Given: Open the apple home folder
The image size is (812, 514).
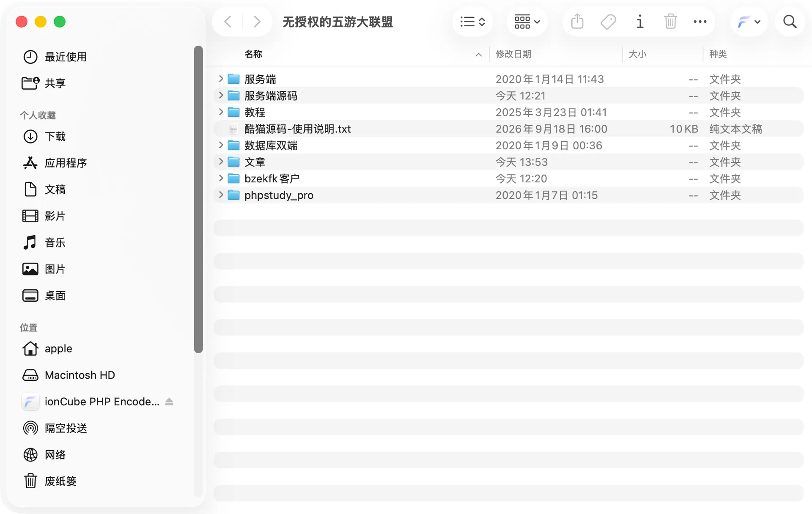Looking at the screenshot, I should pyautogui.click(x=58, y=349).
